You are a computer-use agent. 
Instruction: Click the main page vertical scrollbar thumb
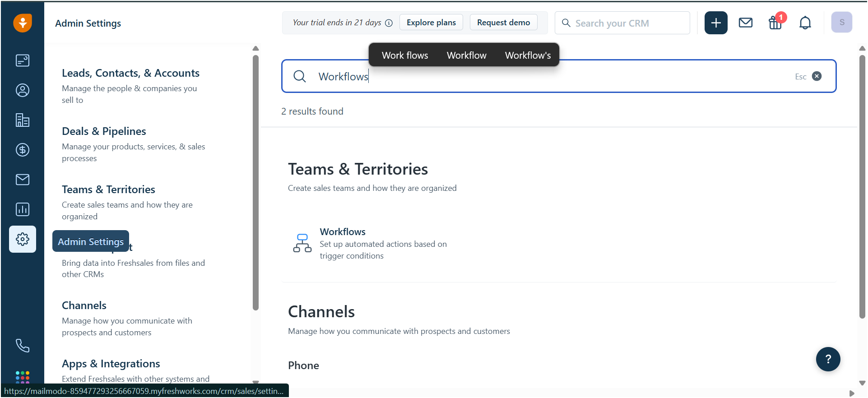point(862,187)
